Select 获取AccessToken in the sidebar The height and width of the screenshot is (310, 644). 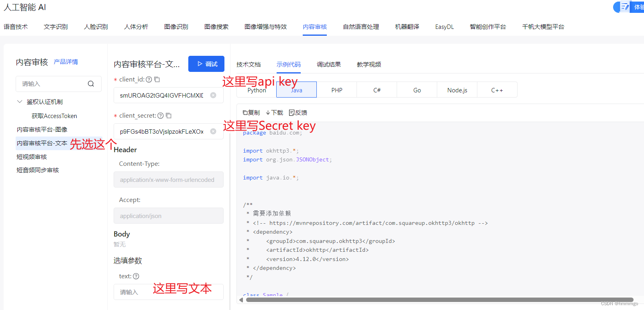pos(54,116)
